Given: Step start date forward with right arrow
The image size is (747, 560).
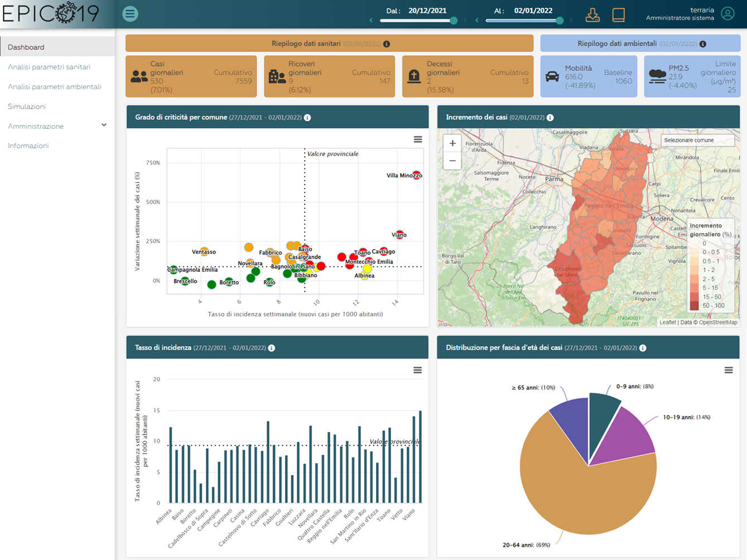Looking at the screenshot, I should (465, 21).
